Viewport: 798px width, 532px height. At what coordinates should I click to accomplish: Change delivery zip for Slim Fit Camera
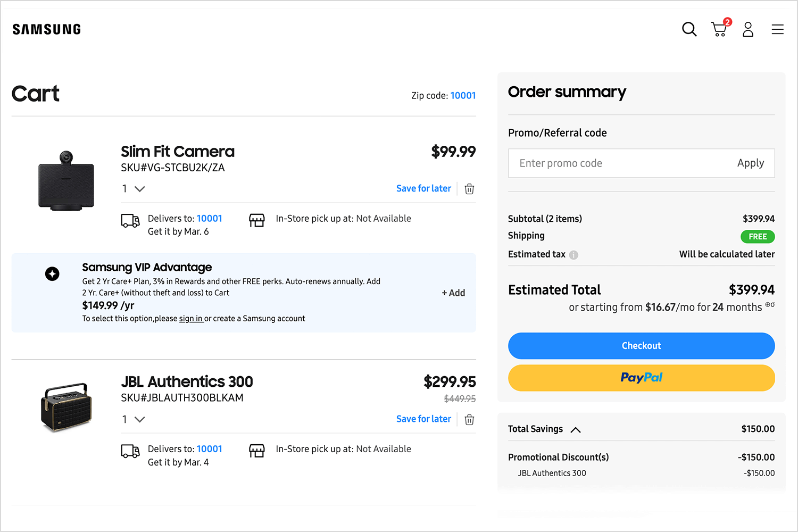click(x=210, y=219)
